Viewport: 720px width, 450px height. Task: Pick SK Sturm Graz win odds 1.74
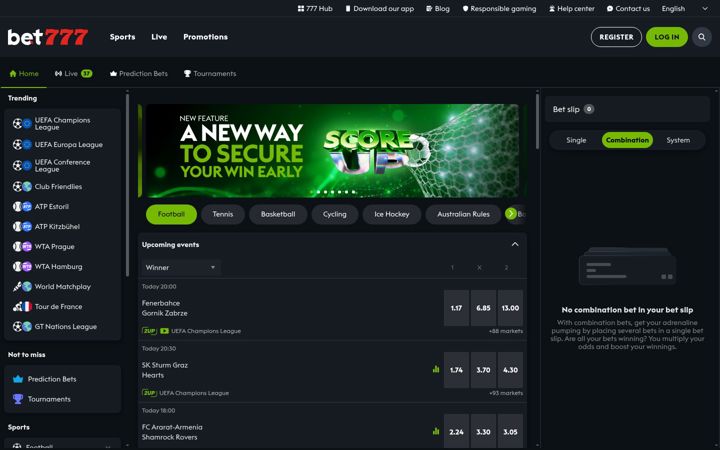(x=456, y=370)
